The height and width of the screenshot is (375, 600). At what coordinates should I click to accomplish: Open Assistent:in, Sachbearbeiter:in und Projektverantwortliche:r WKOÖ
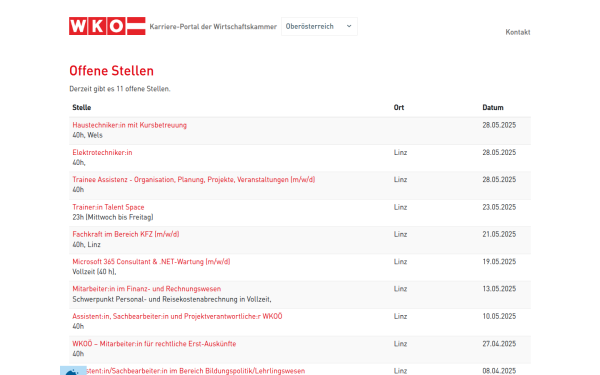pyautogui.click(x=177, y=316)
